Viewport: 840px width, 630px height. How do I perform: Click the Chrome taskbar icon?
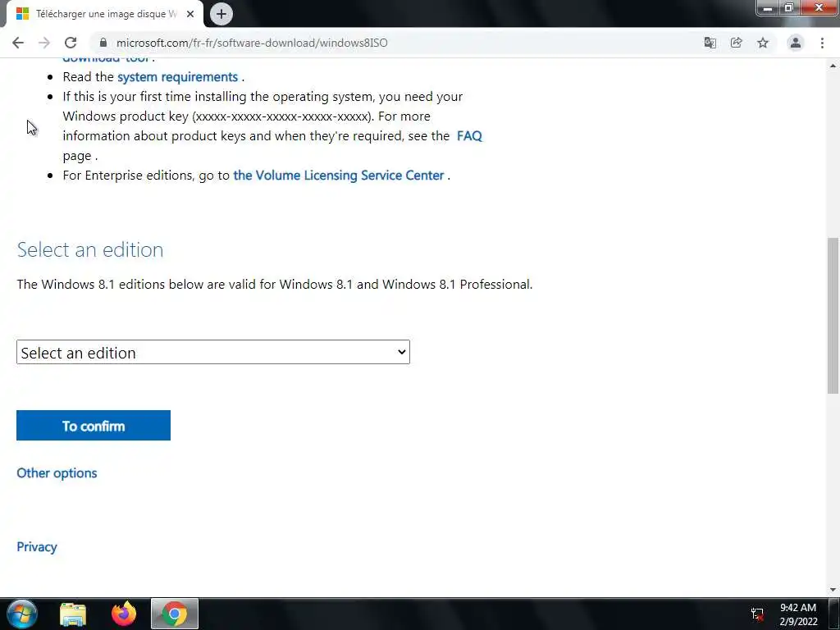(x=175, y=614)
